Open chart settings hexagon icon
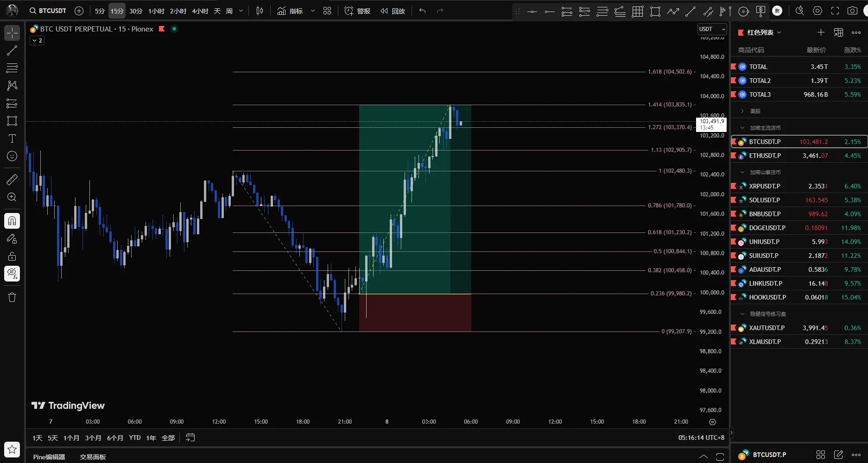This screenshot has height=463, width=868. (x=817, y=11)
